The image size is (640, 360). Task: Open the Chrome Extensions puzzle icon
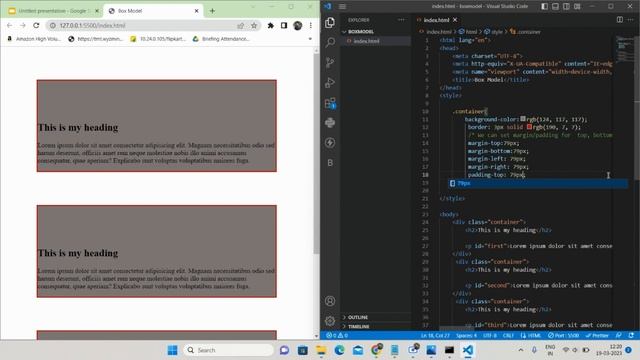point(270,25)
